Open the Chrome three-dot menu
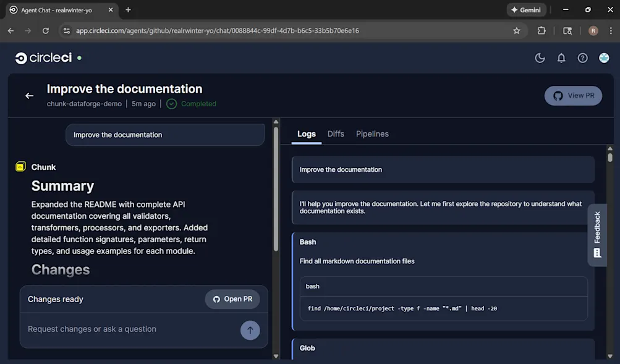The image size is (620, 364). click(611, 31)
